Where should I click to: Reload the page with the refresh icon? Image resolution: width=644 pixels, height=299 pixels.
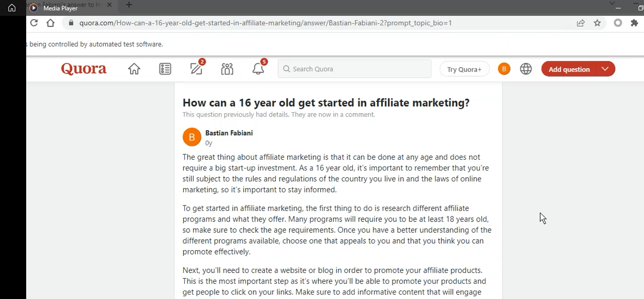click(x=34, y=22)
